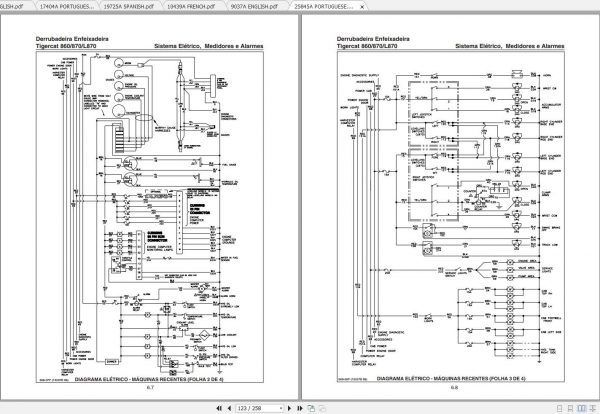Select two-page facing view mode
This screenshot has height=414, width=600.
pos(582,409)
